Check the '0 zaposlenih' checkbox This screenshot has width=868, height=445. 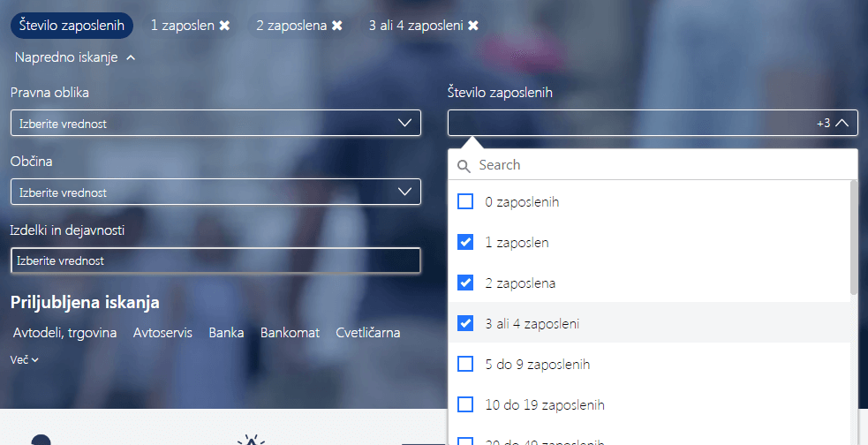tap(465, 202)
